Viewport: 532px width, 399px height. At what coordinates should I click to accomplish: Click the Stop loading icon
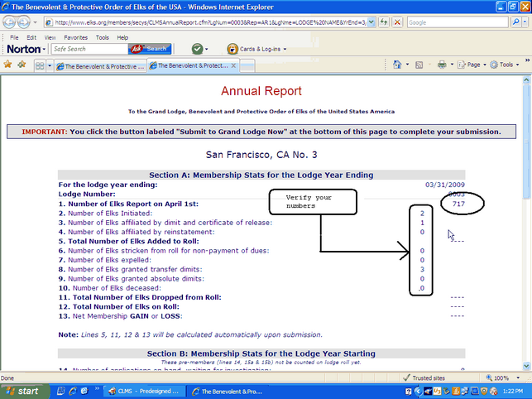pos(395,22)
